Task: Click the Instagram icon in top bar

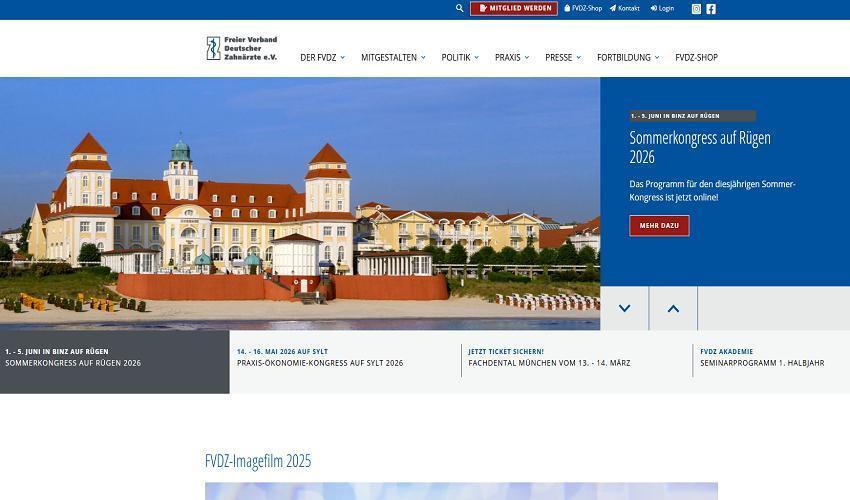Action: click(697, 9)
